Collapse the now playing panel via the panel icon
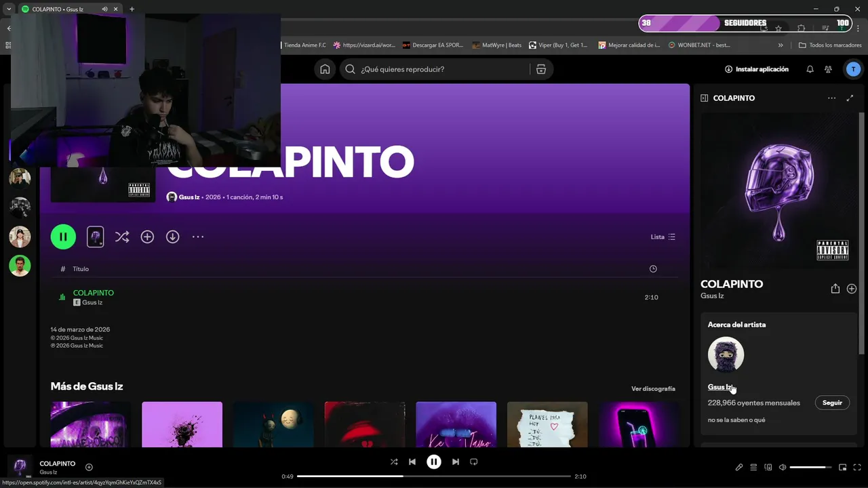The height and width of the screenshot is (488, 868). coord(704,98)
